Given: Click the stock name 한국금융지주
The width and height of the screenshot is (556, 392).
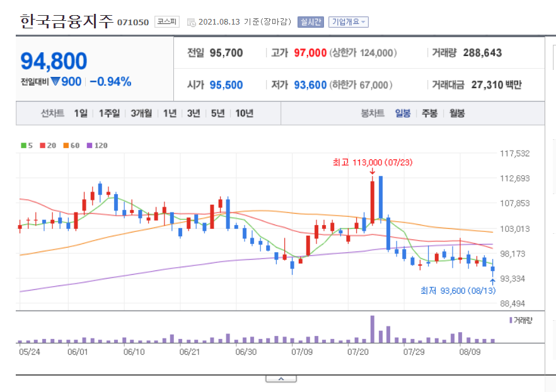Looking at the screenshot, I should 67,21.
